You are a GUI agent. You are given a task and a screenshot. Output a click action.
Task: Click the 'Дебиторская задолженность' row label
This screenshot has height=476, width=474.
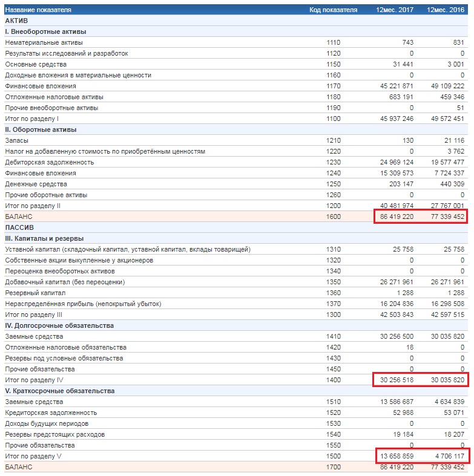(50, 162)
